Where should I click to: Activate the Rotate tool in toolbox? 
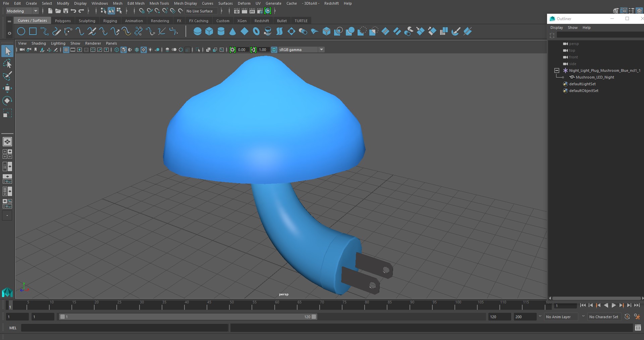point(7,101)
